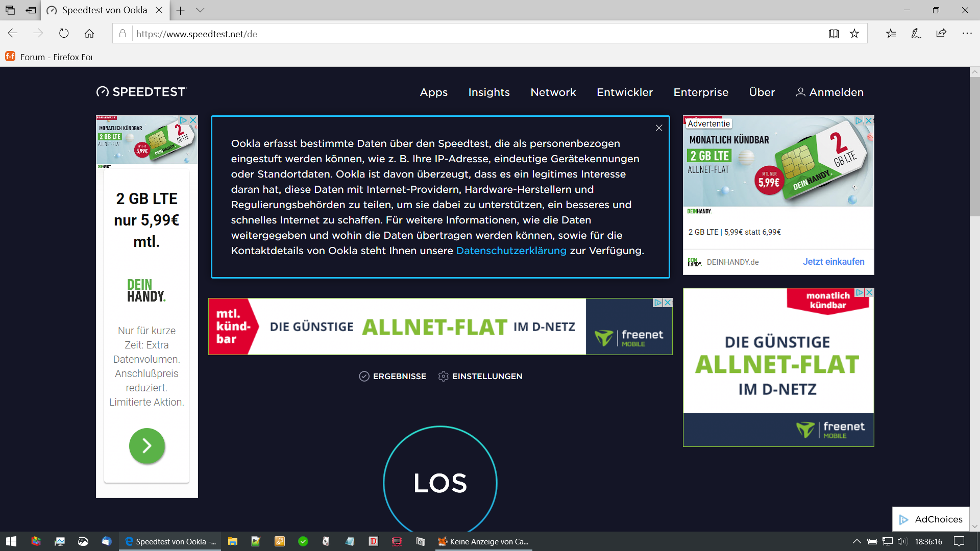Add page to favorites star icon
Screen dimensions: 980x551
[854, 34]
